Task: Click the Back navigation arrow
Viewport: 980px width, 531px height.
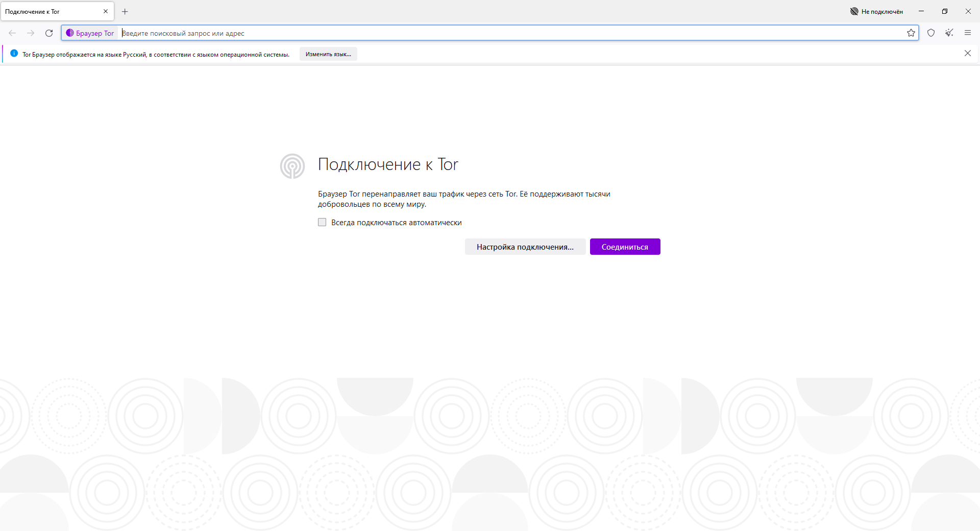Action: 12,33
